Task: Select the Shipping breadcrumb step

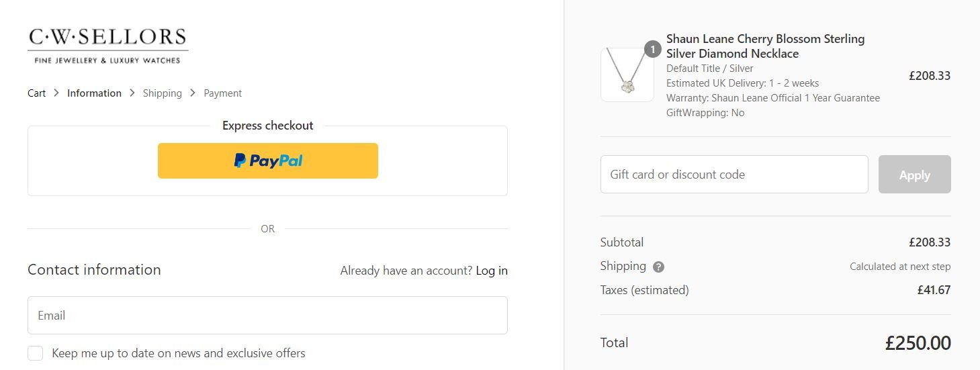Action: (x=162, y=93)
